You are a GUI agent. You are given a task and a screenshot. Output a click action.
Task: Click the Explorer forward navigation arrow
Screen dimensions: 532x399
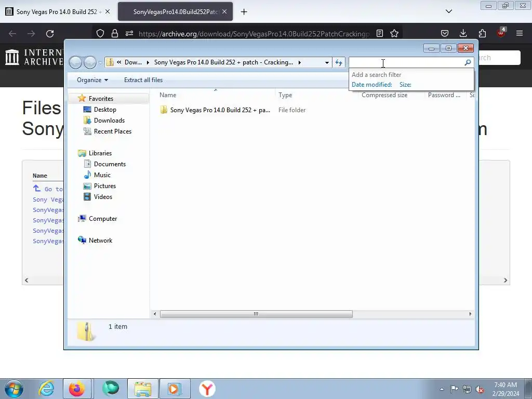90,62
